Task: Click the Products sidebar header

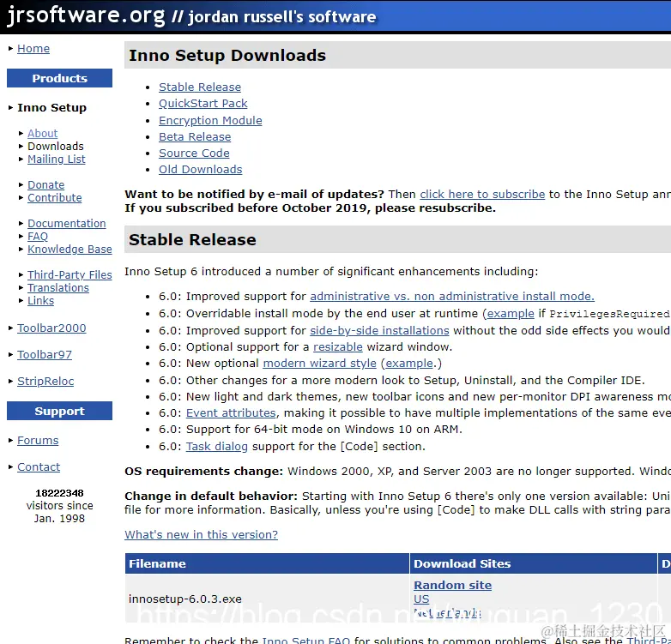Action: (59, 78)
